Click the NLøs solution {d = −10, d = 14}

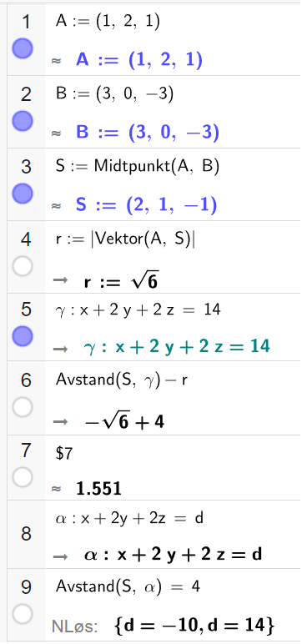pyautogui.click(x=194, y=626)
